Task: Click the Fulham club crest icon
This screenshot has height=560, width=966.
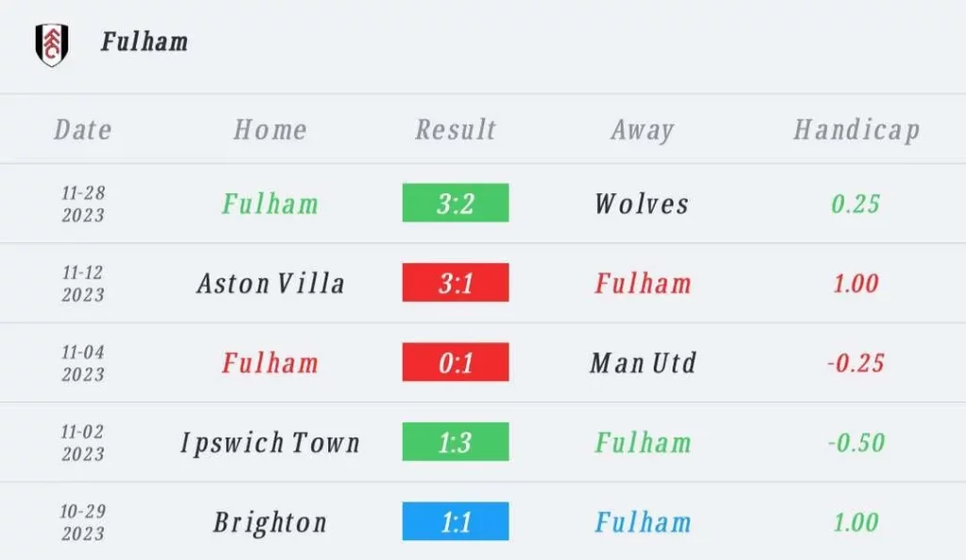Action: 51,43
